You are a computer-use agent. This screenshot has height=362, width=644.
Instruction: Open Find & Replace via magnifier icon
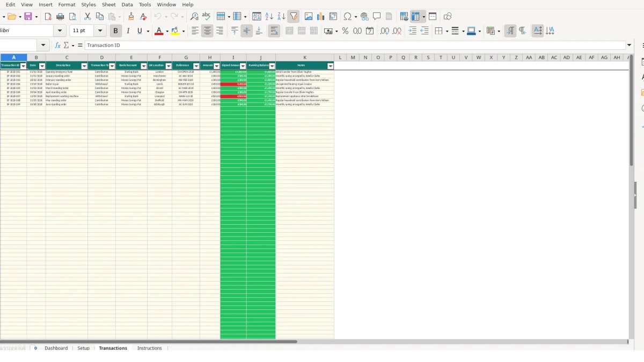[194, 17]
